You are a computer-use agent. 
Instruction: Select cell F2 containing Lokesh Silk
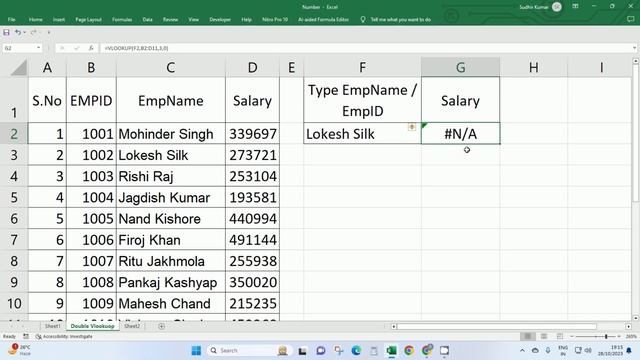coord(362,133)
